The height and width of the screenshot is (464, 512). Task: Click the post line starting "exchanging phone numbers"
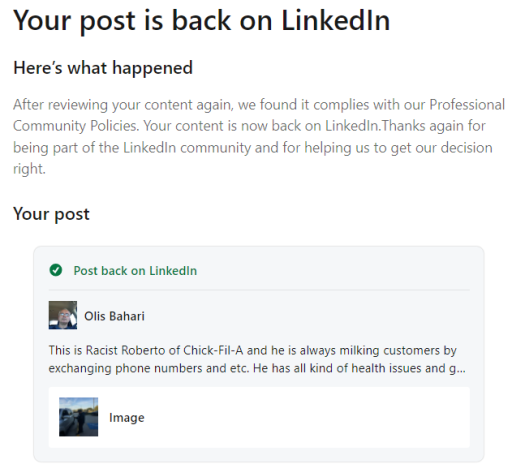(x=257, y=368)
